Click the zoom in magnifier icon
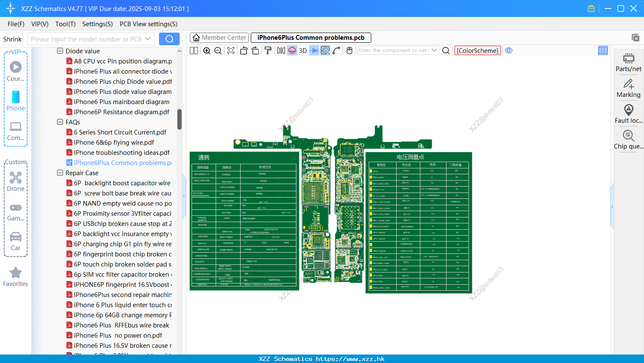This screenshot has height=363, width=644. 207,51
